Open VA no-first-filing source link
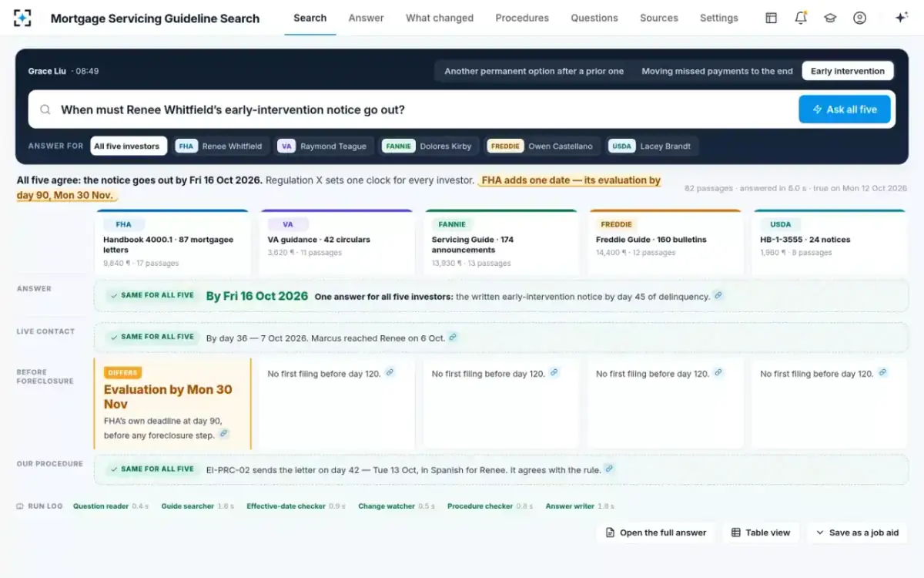Screen dimensions: 924x578 (x=390, y=372)
